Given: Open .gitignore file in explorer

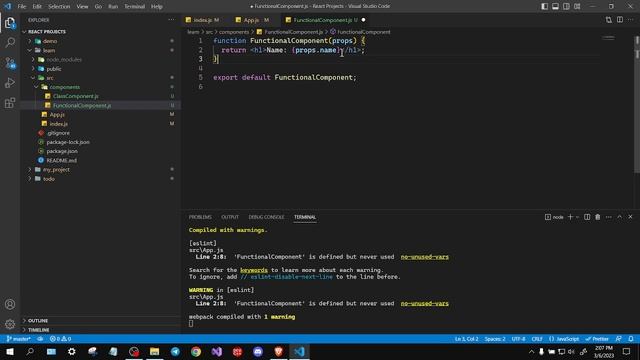Looking at the screenshot, I should pyautogui.click(x=58, y=133).
